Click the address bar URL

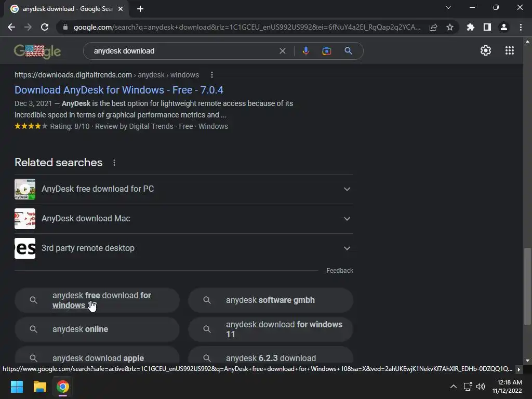coord(247,27)
